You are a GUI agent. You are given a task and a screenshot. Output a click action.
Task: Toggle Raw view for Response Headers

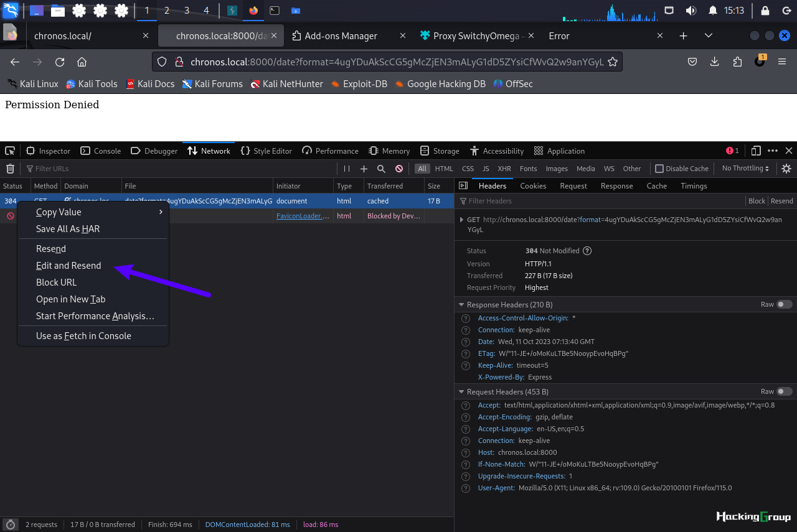point(785,305)
